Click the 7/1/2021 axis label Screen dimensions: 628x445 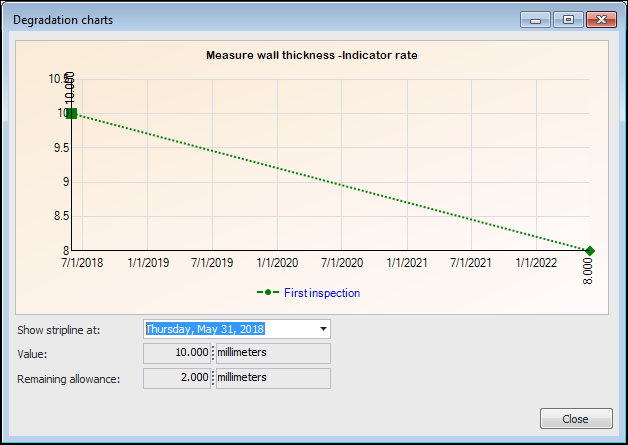click(x=471, y=263)
